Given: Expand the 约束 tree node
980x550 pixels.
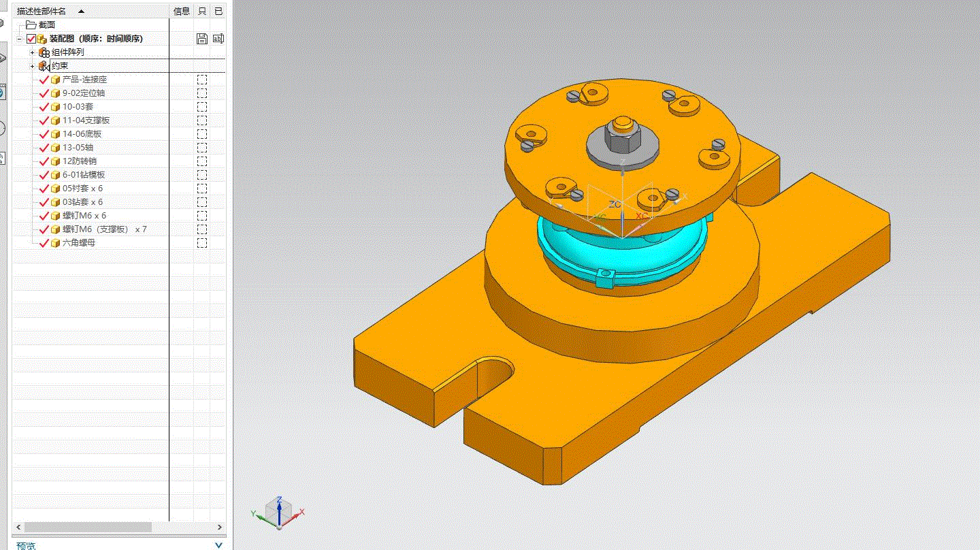Looking at the screenshot, I should point(32,66).
